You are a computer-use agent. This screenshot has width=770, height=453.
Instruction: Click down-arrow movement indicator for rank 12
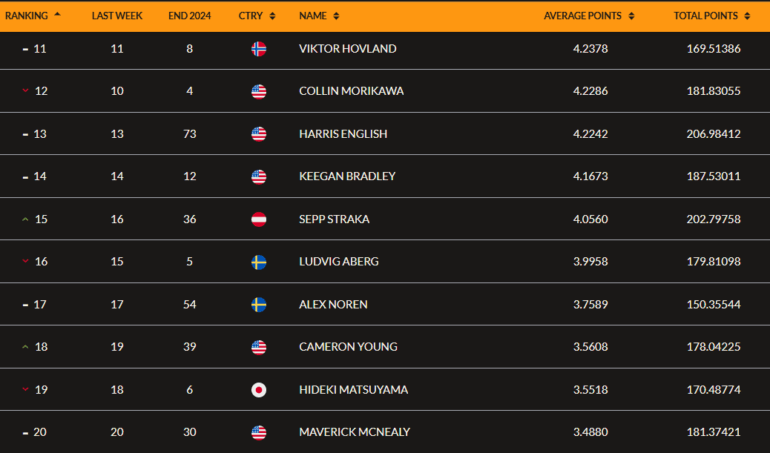(25, 92)
